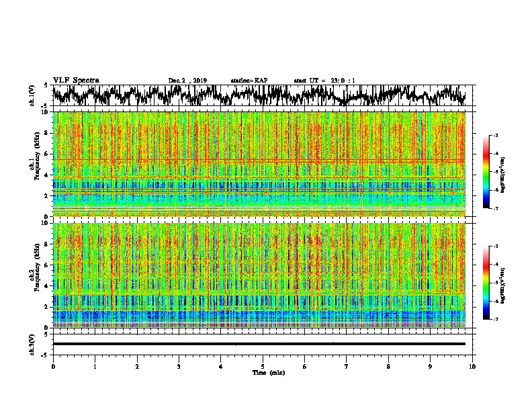Image resolution: width=532 pixels, height=411 pixels.
Task: Click the "0" tick on the time axis
Action: point(53,367)
